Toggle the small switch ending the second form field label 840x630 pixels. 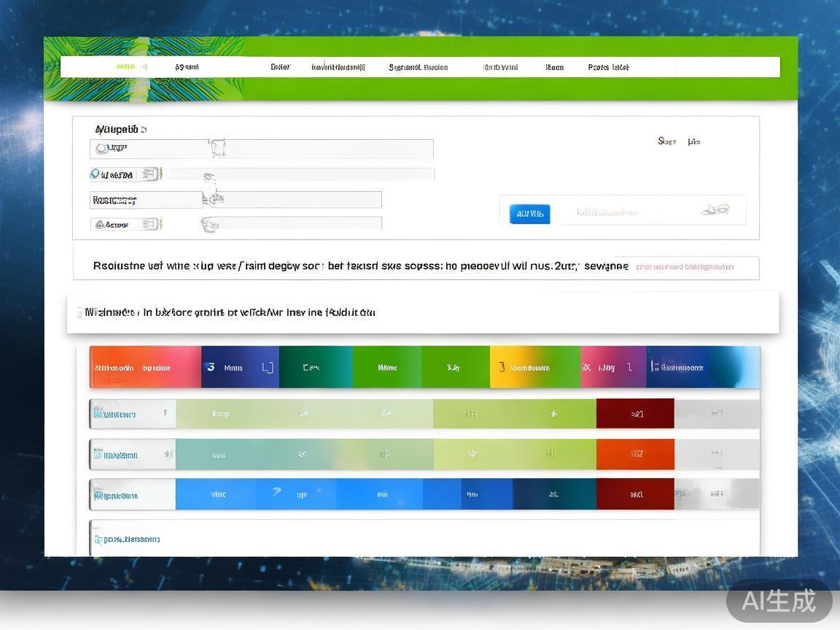[149, 174]
